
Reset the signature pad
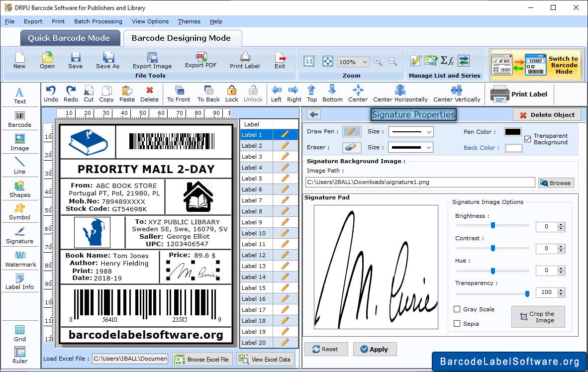click(x=326, y=349)
